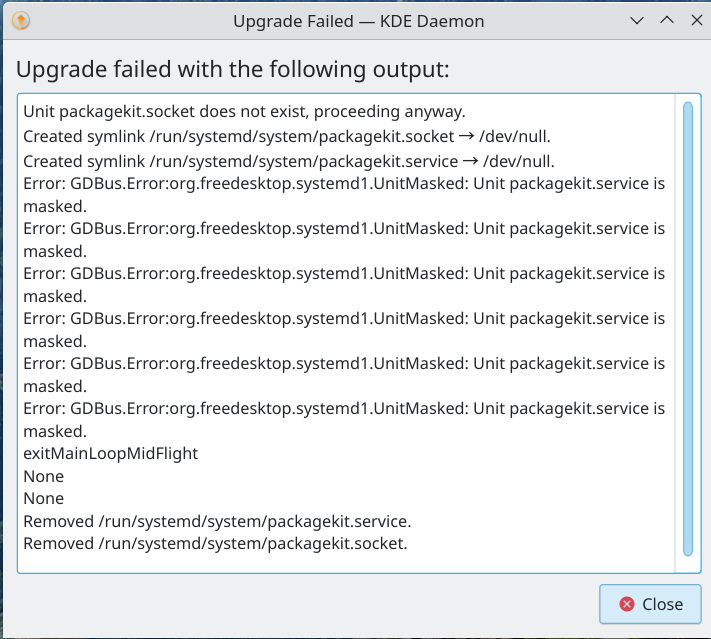Click the red X icon on Close button
This screenshot has width=711, height=639.
click(627, 604)
